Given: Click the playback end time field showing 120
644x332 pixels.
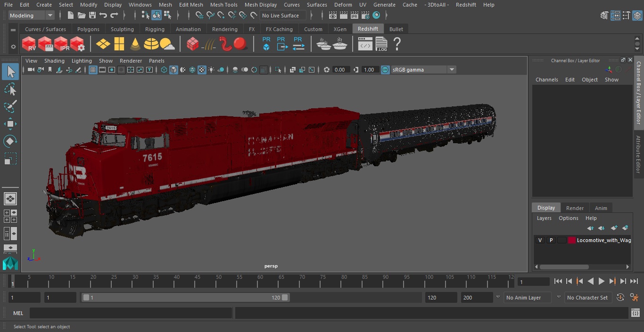Looking at the screenshot, I should coord(441,298).
